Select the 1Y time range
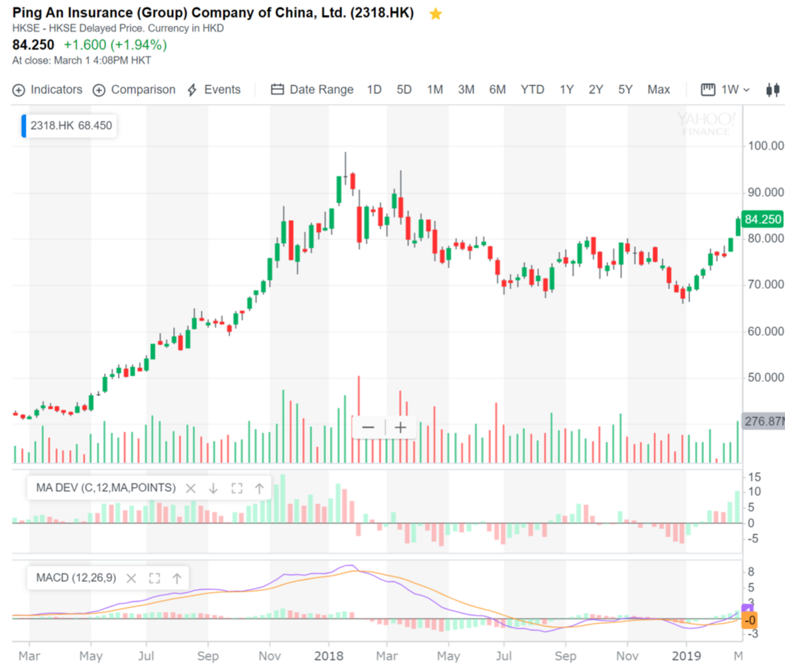The image size is (785, 672). coord(566,90)
